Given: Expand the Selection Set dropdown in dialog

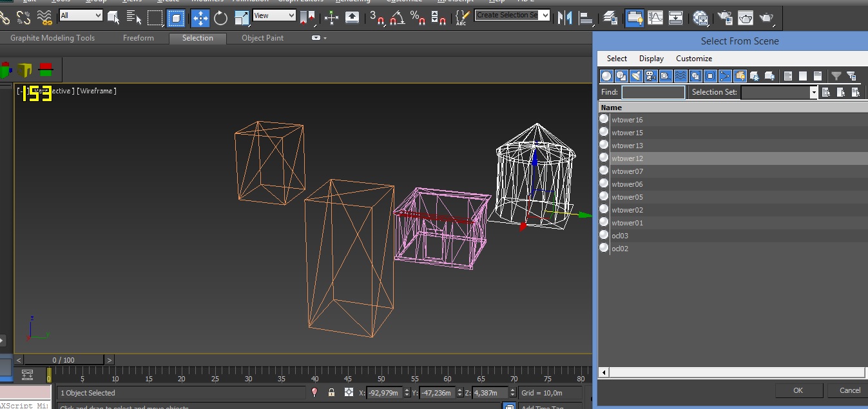Looking at the screenshot, I should pyautogui.click(x=813, y=92).
